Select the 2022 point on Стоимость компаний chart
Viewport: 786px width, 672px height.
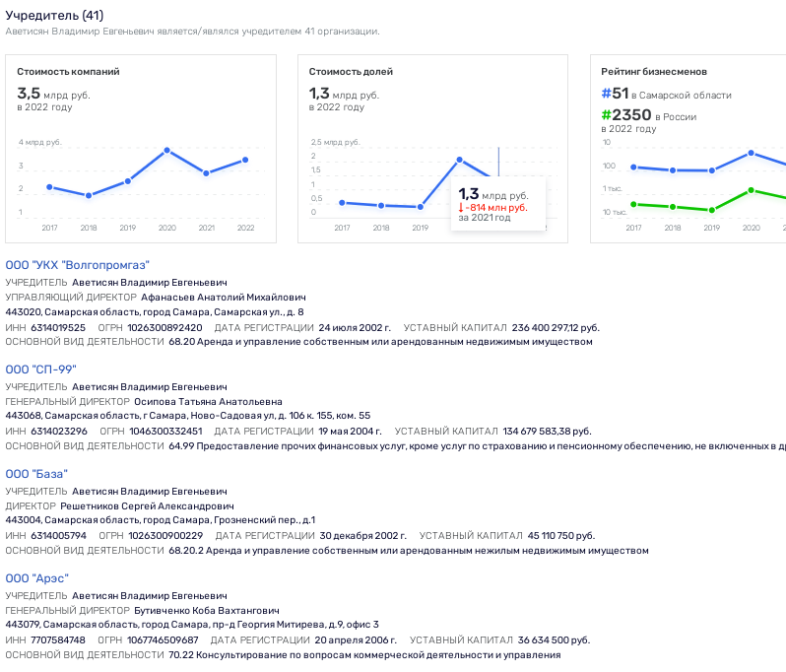click(245, 160)
